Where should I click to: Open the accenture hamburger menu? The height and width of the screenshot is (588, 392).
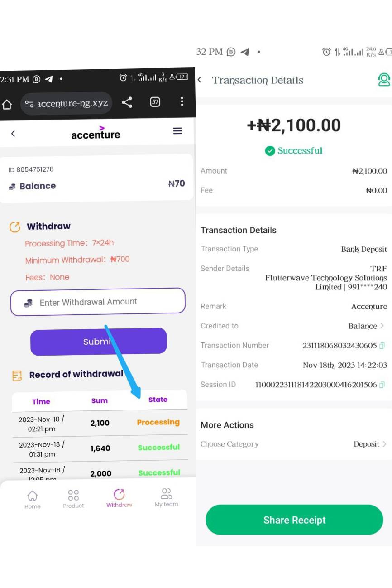pos(177,131)
